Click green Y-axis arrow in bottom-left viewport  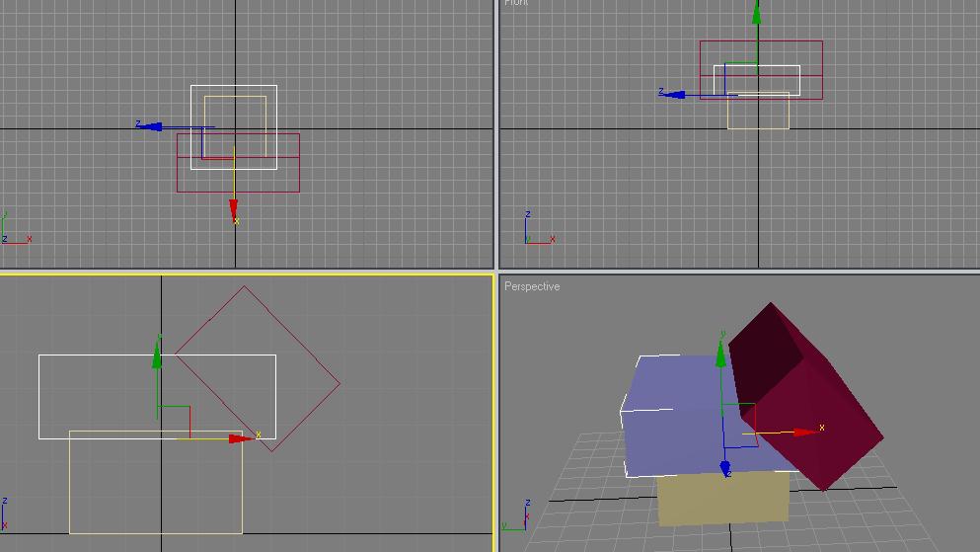pyautogui.click(x=157, y=355)
